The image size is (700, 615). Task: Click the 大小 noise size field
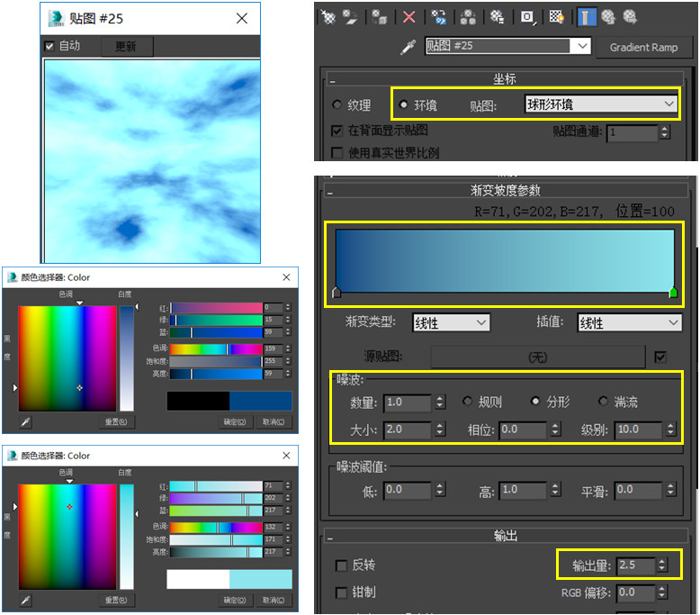[408, 430]
